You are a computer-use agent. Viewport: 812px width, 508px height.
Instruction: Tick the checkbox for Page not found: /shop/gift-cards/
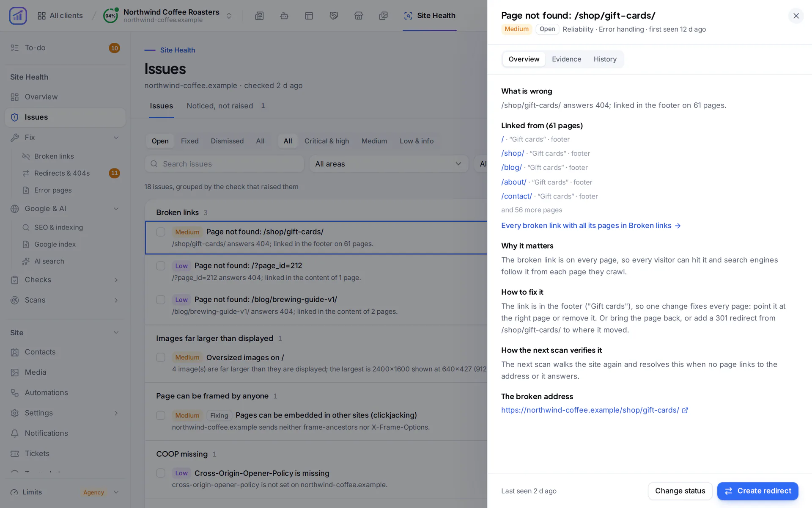[161, 232]
